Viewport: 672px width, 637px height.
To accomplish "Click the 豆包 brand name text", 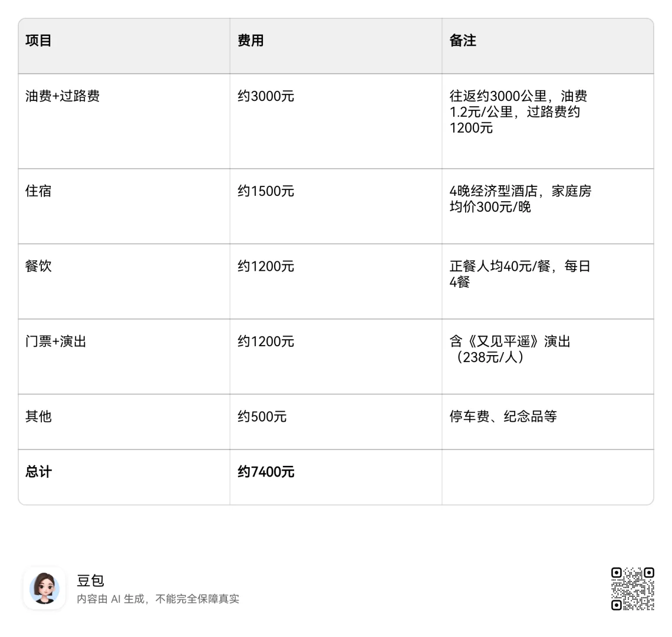I will coord(91,581).
